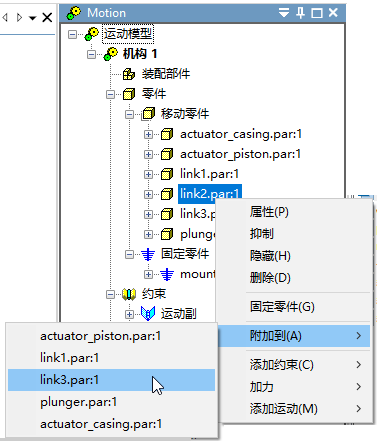Expand the actuator_piston.par:1 tree node

tap(148, 154)
